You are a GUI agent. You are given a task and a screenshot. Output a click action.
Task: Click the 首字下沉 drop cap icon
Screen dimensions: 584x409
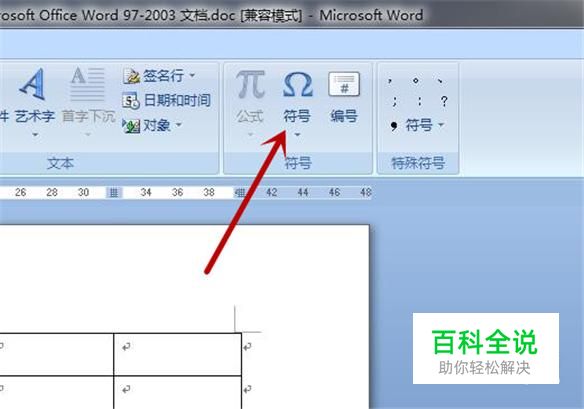pyautogui.click(x=88, y=85)
